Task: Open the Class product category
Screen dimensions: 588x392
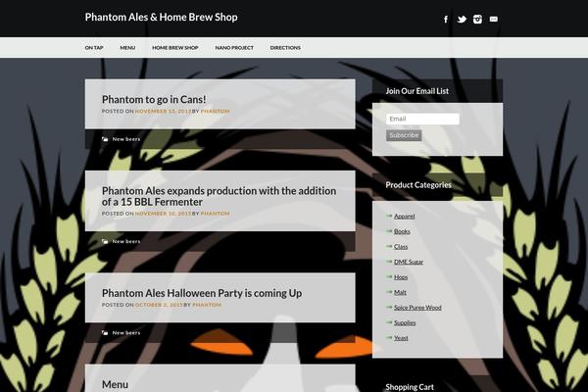Action: [401, 246]
